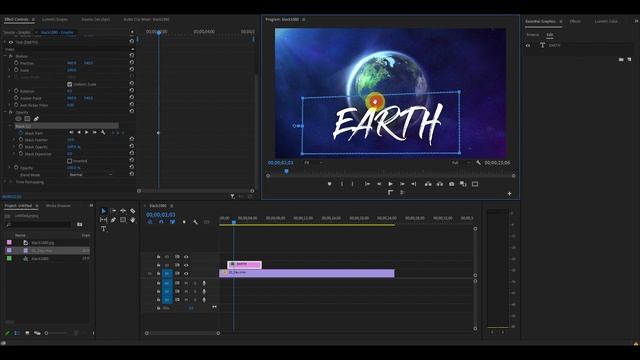Viewport: 640px width, 360px height.
Task: Collapse the Mask (1) group
Action: (10, 126)
